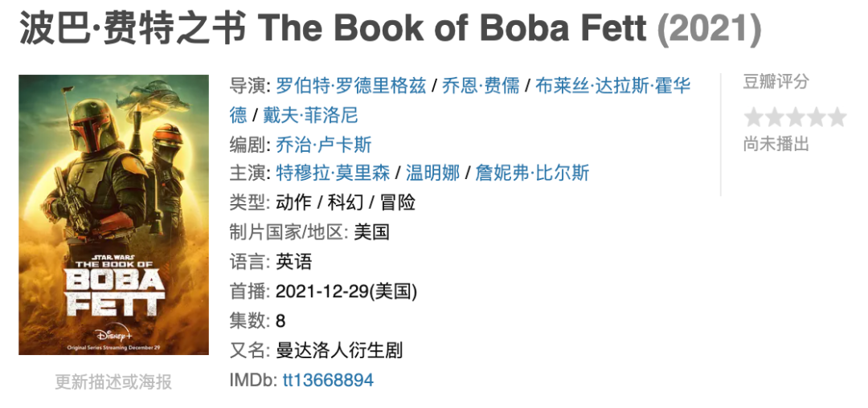Click 更新描述或海报 below the poster

click(x=113, y=381)
